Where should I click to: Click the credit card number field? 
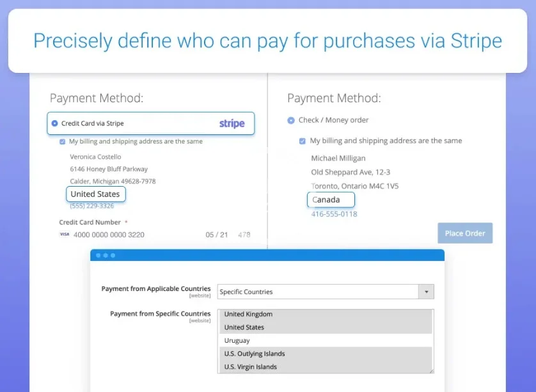click(x=109, y=235)
